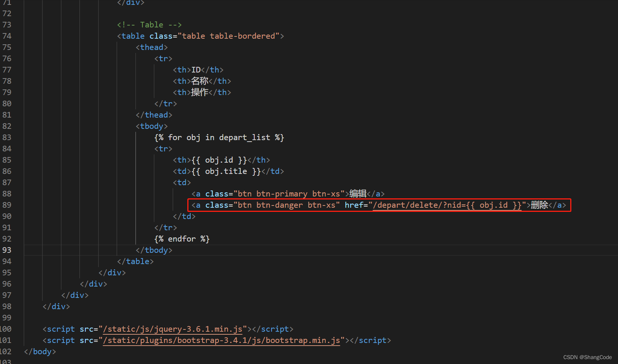The height and width of the screenshot is (364, 618).
Task: Click the opening <tr> tag on line 76
Action: [163, 59]
